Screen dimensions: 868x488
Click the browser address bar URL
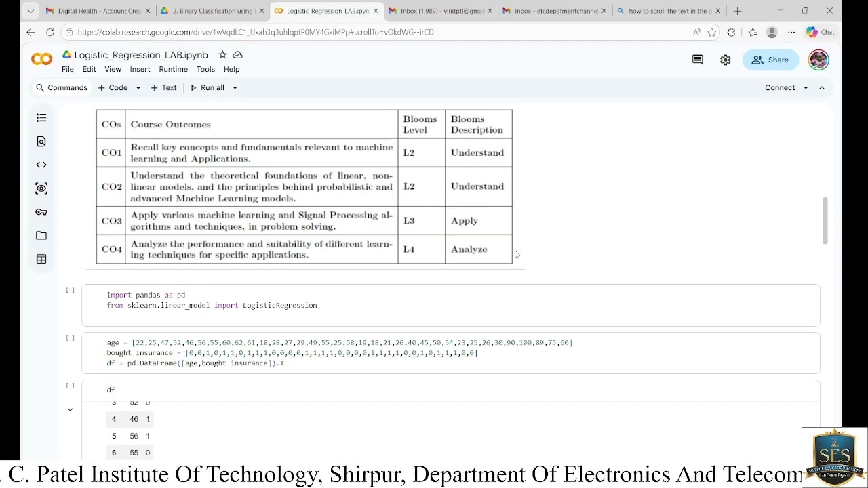pos(256,32)
